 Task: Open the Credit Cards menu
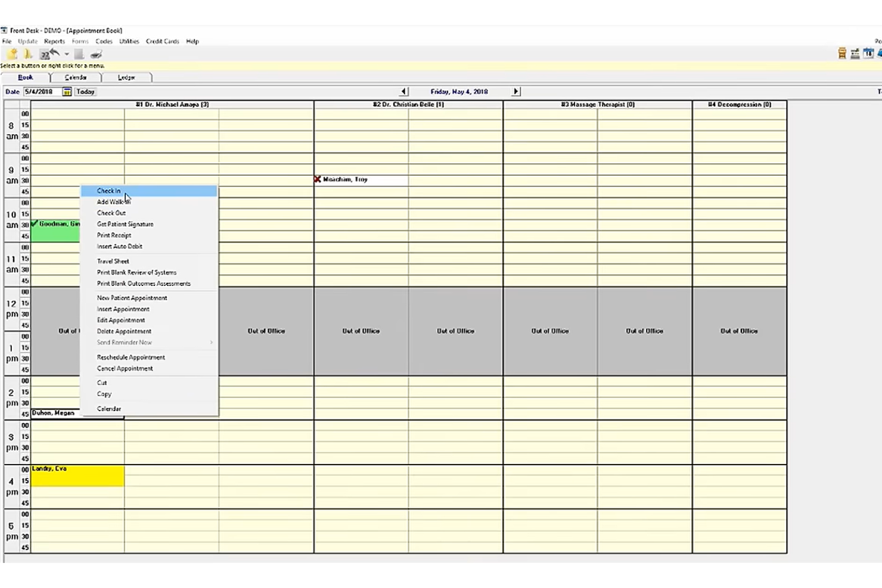tap(162, 41)
